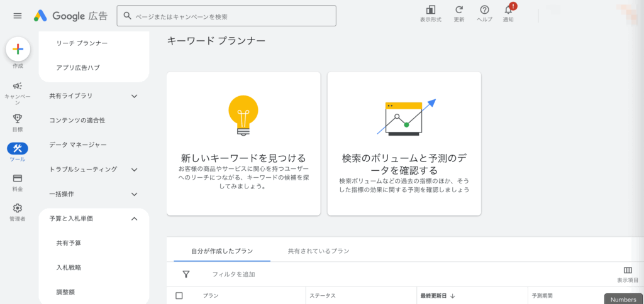Click the 表示形式 icon in header
The height and width of the screenshot is (304, 644).
pyautogui.click(x=430, y=10)
